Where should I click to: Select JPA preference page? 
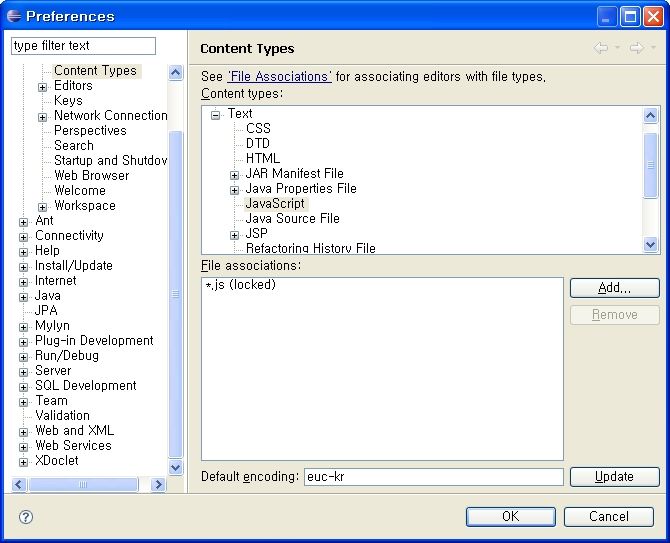point(46,310)
